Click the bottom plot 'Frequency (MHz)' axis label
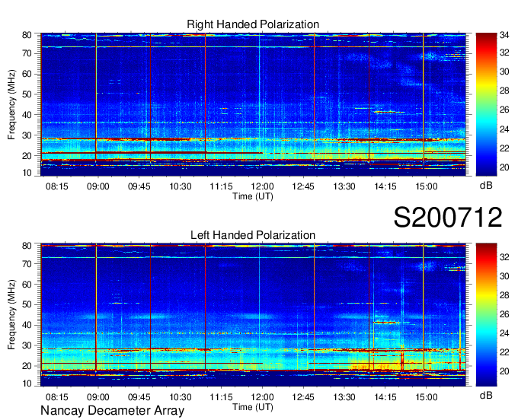The height and width of the screenshot is (420, 518). click(11, 315)
